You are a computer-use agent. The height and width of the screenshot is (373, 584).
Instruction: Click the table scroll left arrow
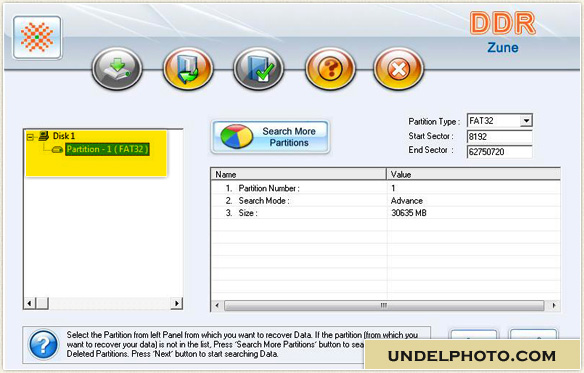pyautogui.click(x=217, y=306)
